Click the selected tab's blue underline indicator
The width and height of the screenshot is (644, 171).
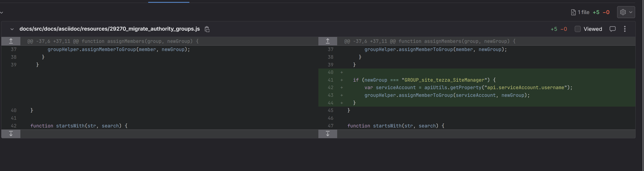[x=169, y=2]
